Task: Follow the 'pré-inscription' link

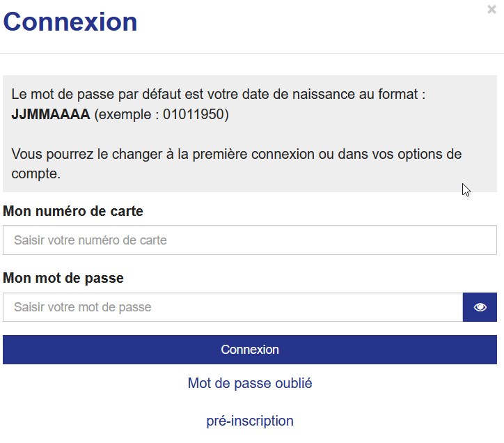Action: (x=250, y=421)
